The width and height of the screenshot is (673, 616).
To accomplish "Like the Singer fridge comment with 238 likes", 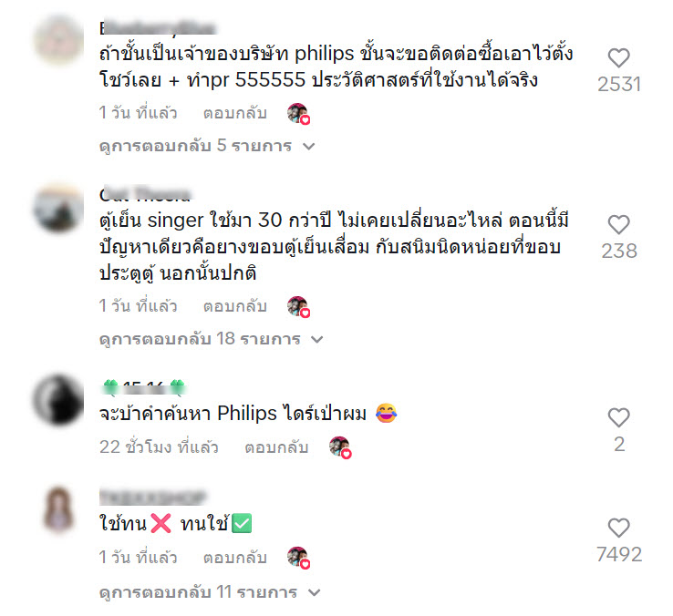I will tap(618, 225).
